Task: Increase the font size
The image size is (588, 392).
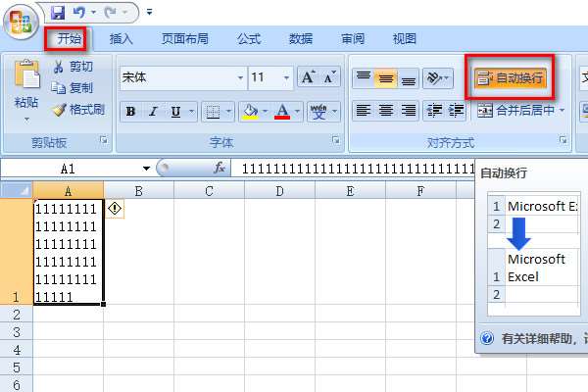Action: [309, 77]
